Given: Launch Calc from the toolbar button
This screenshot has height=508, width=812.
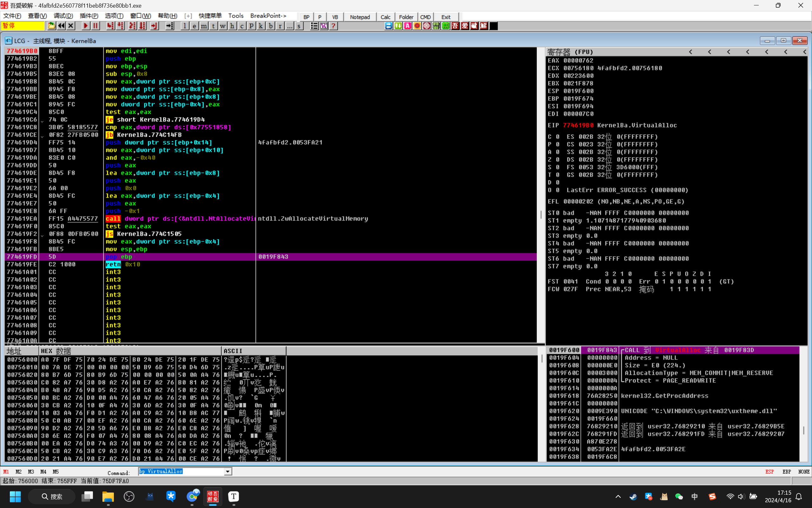Looking at the screenshot, I should [x=385, y=17].
